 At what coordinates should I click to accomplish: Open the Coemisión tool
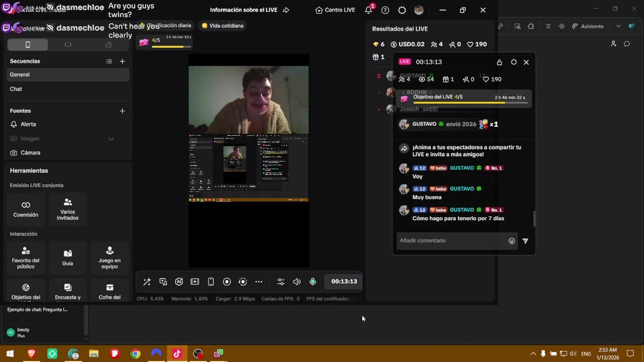[x=26, y=209]
